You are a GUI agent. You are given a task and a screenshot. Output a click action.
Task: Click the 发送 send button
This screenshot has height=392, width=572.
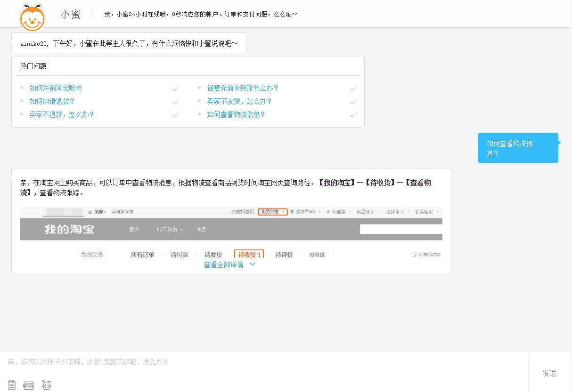tap(549, 373)
